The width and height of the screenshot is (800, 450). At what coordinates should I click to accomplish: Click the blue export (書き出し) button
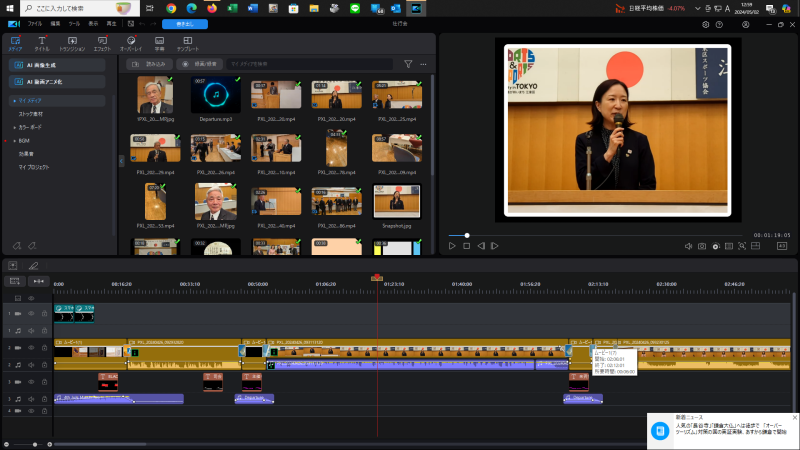point(185,24)
